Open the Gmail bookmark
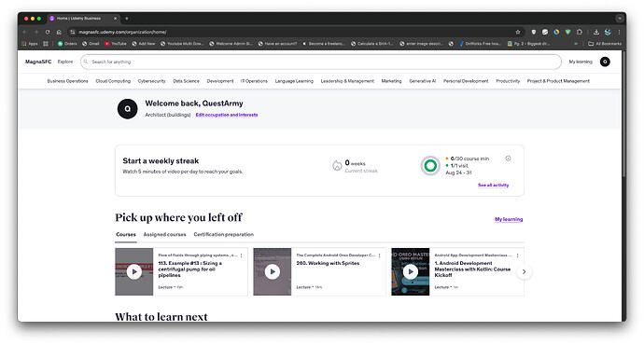Viewport: 644px width, 345px height. click(91, 44)
